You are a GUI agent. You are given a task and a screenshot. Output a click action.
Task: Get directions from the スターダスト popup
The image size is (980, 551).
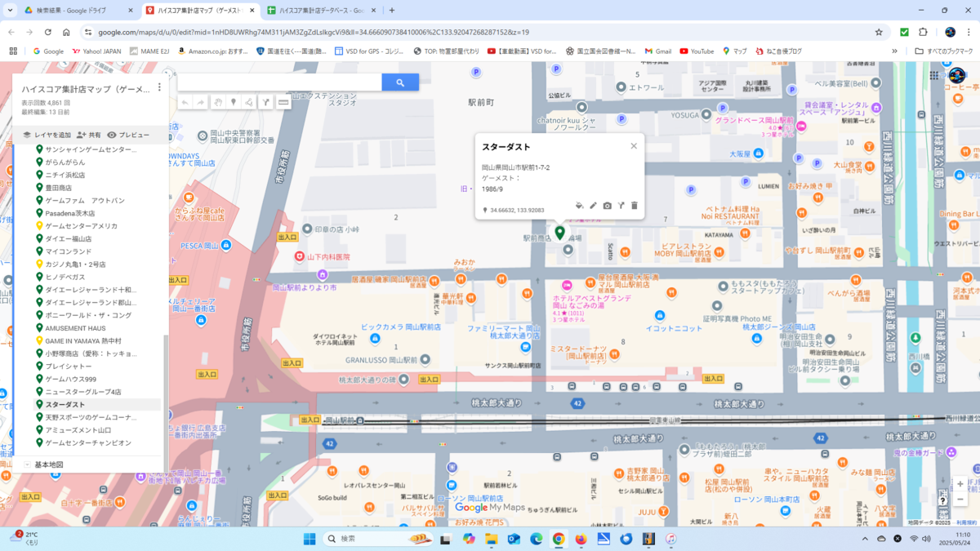coord(621,206)
